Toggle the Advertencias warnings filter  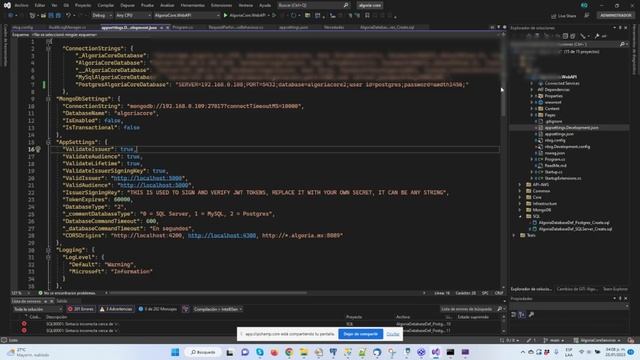pos(116,309)
